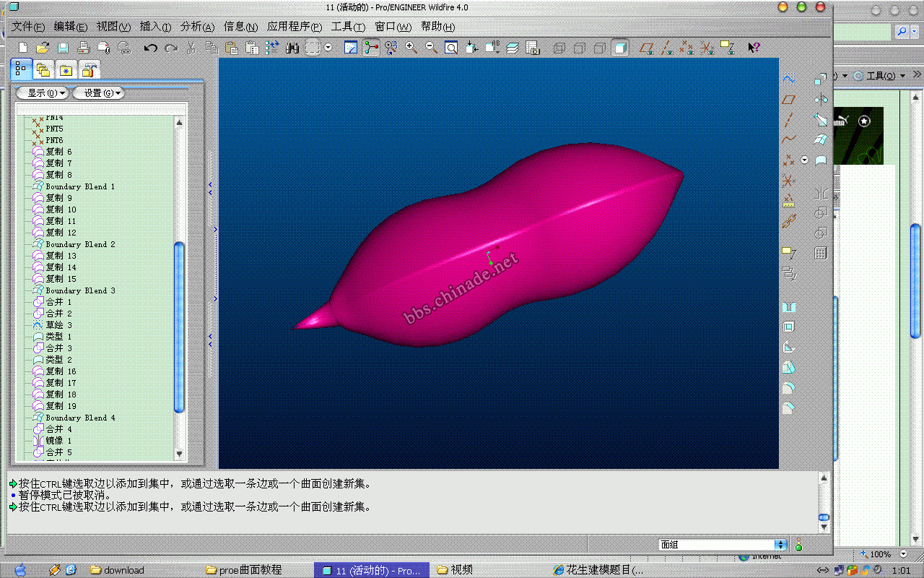Screen dimensions: 924x578
Task: Select the model tree tab
Action: click(x=20, y=69)
